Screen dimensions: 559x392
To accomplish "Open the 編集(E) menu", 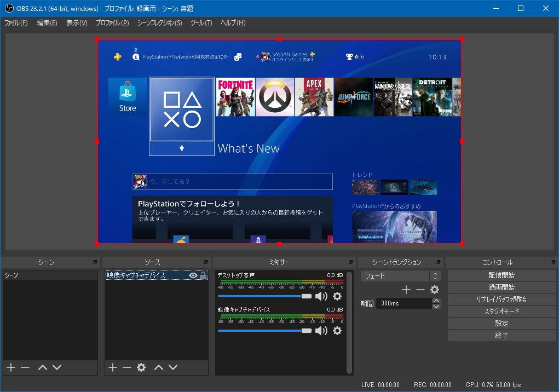I will click(47, 23).
